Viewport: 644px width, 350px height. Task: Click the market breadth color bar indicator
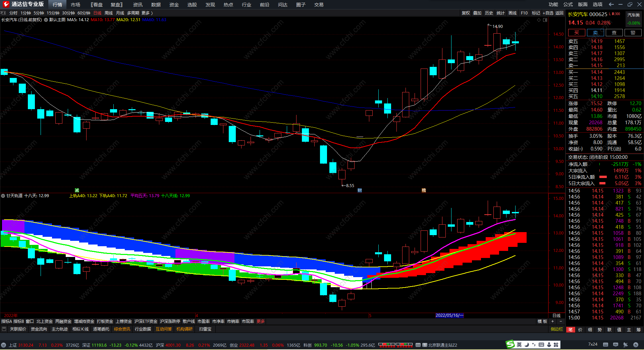[395, 345]
